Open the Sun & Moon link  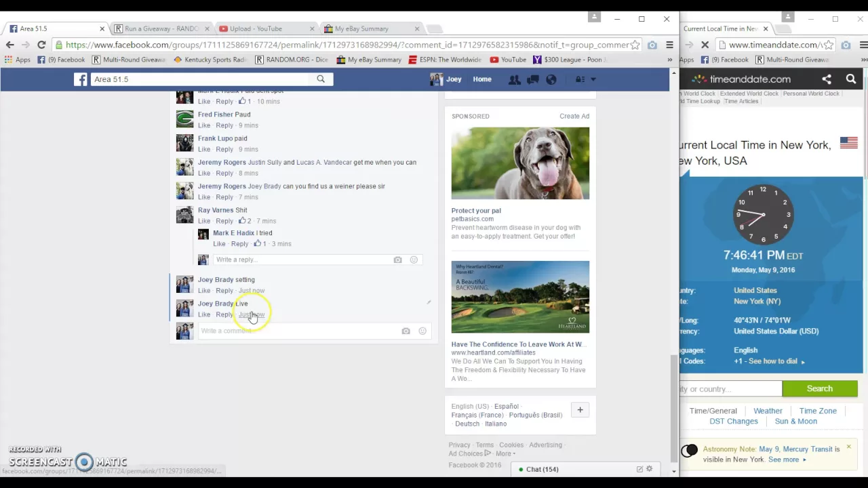pyautogui.click(x=795, y=422)
